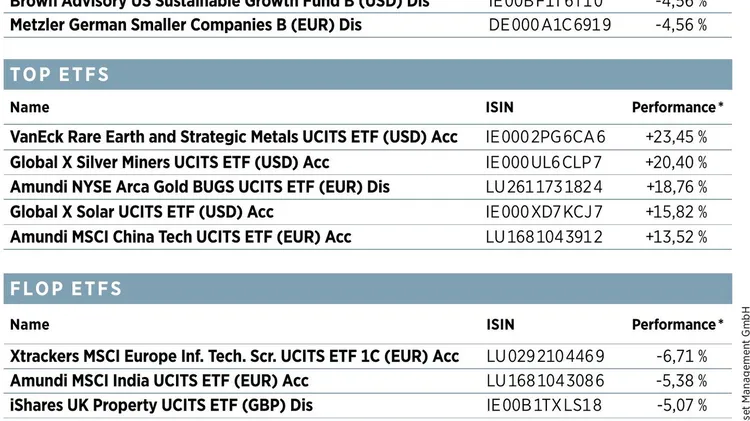Select the Global X Solar UCITS ETF name
The width and height of the screenshot is (750, 421).
(142, 212)
